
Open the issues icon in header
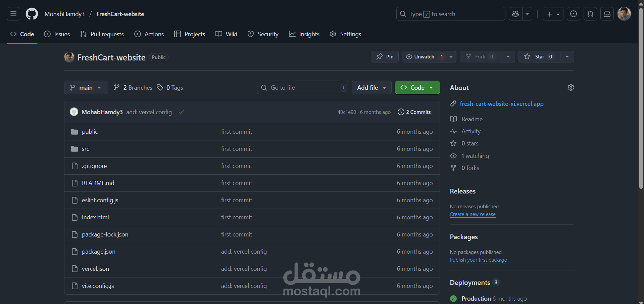pyautogui.click(x=574, y=14)
